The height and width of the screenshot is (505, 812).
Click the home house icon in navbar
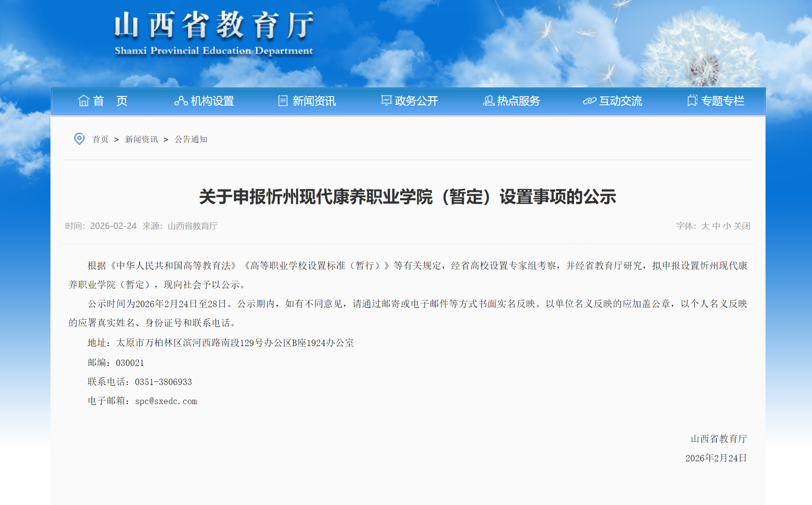[x=83, y=101]
